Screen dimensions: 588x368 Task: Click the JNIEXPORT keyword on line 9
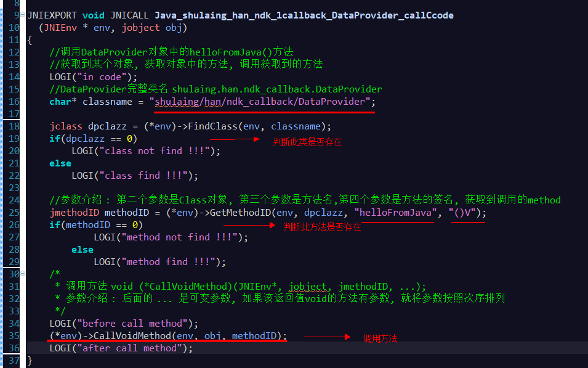[52, 15]
